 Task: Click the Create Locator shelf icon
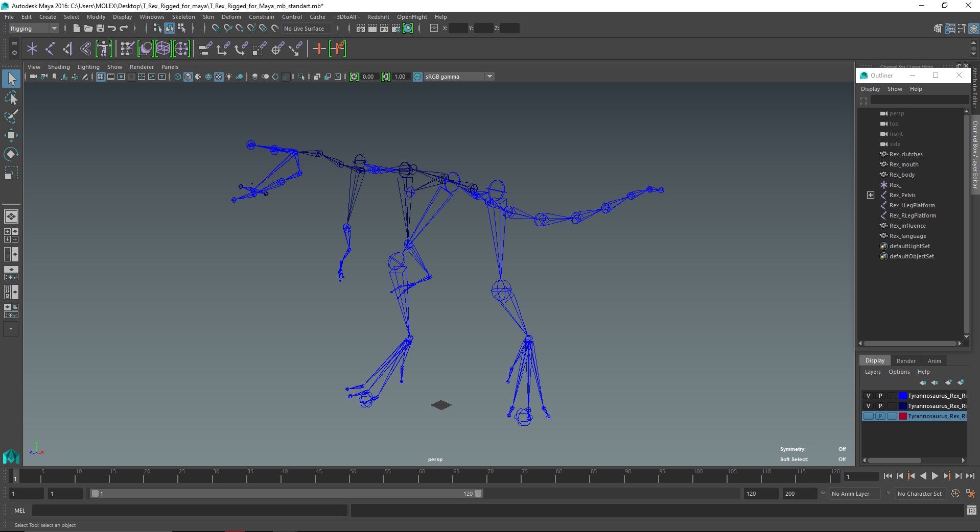(32, 49)
